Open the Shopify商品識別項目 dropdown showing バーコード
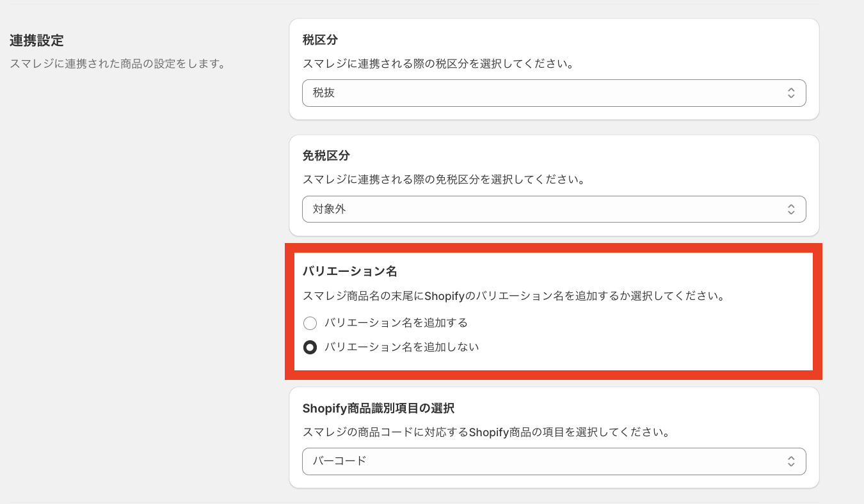This screenshot has height=504, width=864. [x=554, y=461]
